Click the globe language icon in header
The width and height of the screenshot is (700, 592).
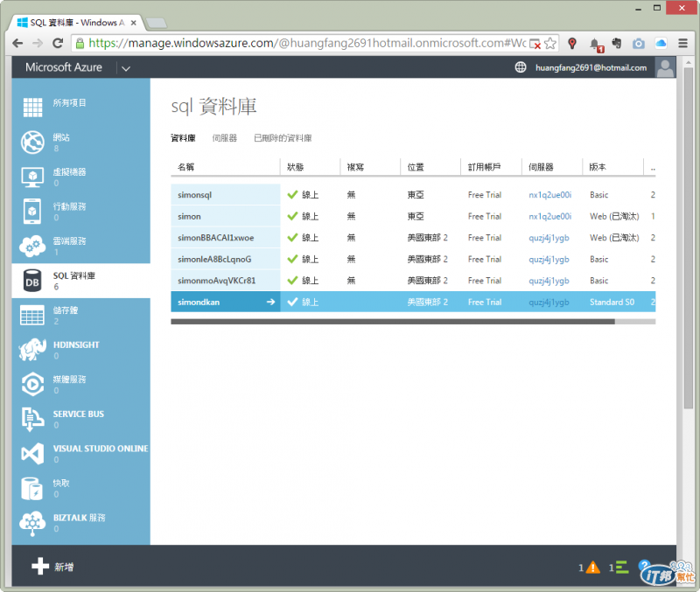(x=521, y=67)
